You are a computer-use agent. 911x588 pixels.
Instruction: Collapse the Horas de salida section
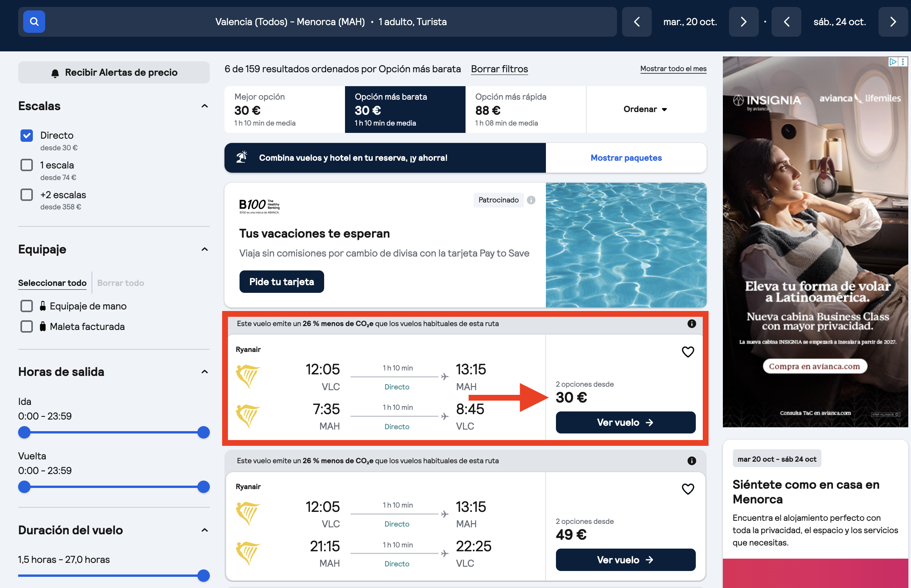click(x=205, y=372)
